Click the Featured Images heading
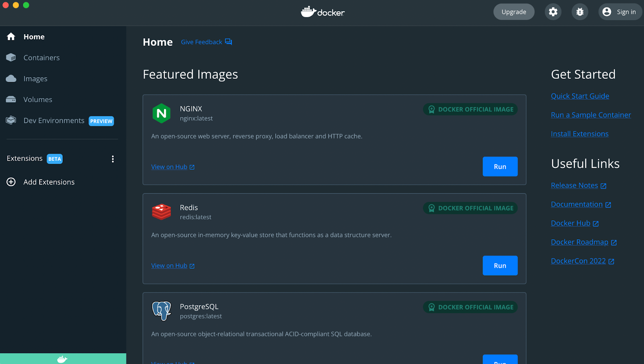This screenshot has width=644, height=364. tap(190, 74)
